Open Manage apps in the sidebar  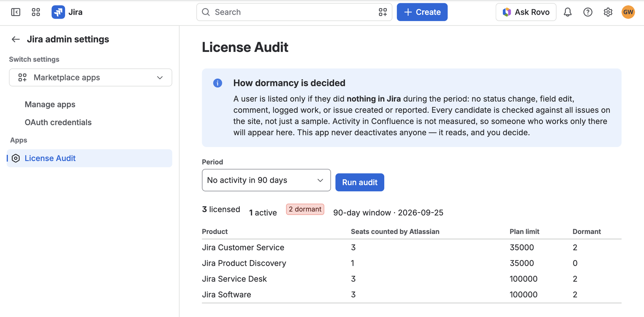50,104
